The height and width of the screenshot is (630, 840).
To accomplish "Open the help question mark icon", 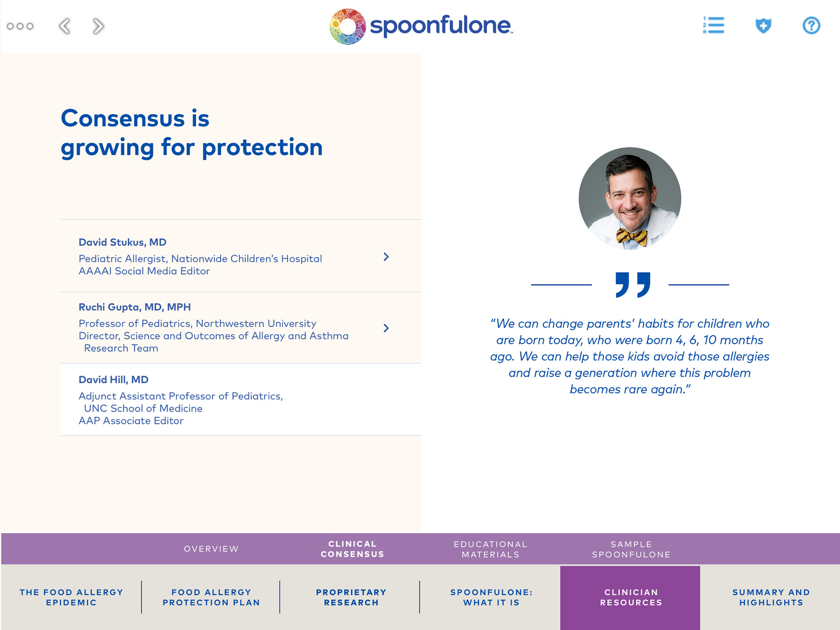I will pos(811,25).
